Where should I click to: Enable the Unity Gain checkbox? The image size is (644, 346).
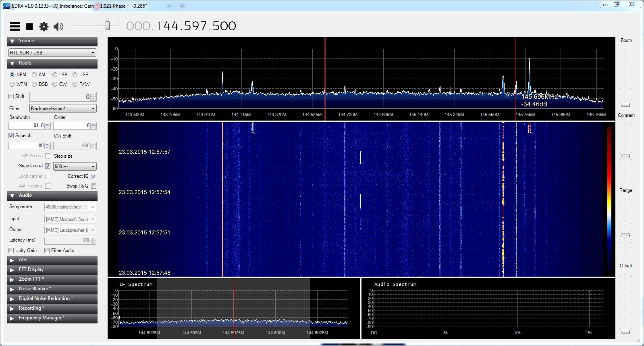coord(11,251)
